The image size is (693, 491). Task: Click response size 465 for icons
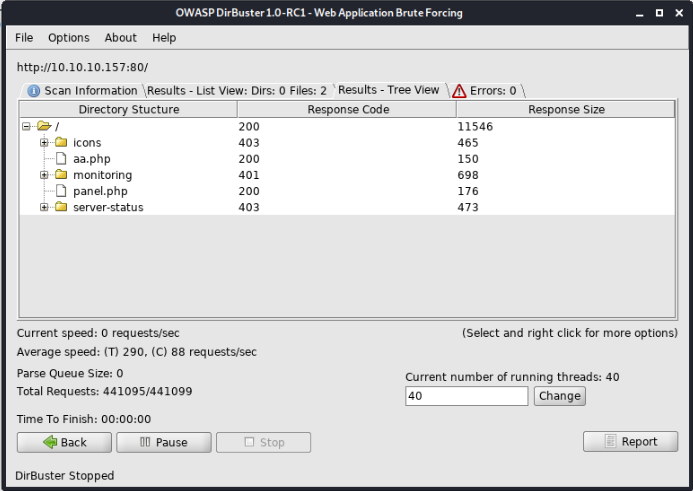point(468,143)
